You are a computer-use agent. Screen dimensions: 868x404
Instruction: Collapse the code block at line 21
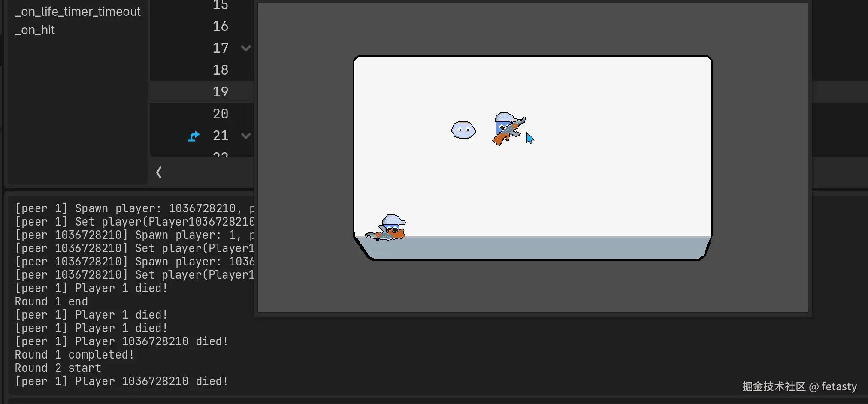[245, 136]
